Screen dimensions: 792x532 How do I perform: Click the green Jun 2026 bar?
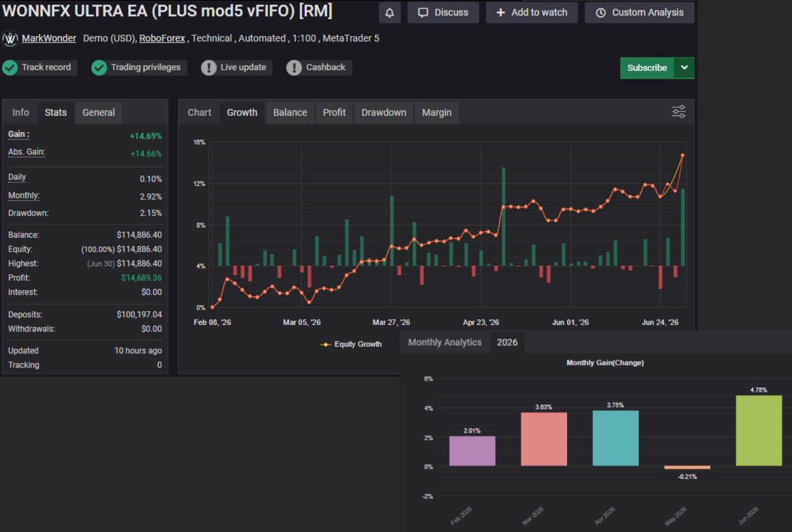pos(759,431)
